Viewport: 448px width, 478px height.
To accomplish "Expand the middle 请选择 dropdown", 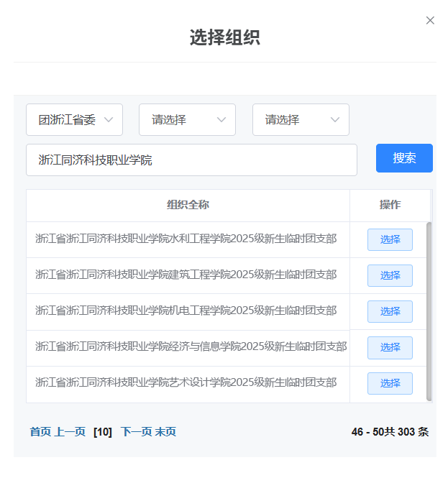I will tap(187, 120).
